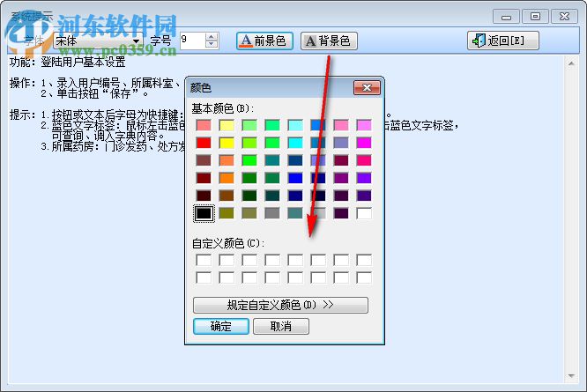Click the font size 字号 input field

click(192, 41)
